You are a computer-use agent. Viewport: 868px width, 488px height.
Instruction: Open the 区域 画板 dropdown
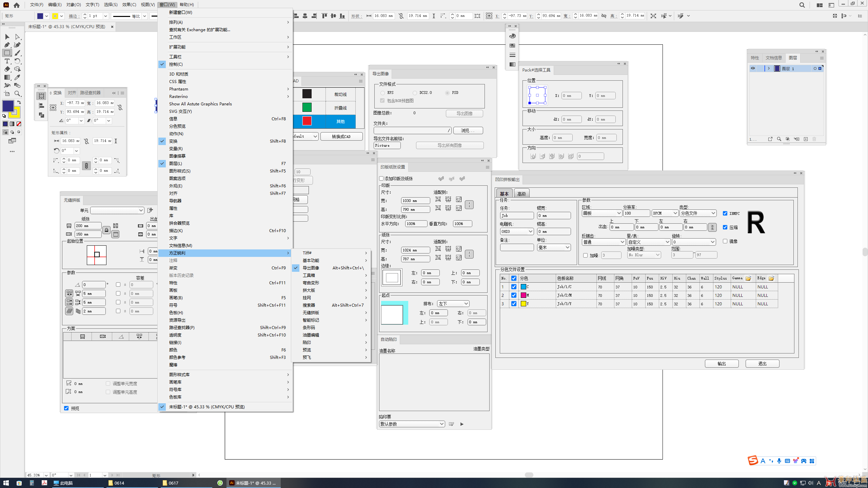point(602,213)
